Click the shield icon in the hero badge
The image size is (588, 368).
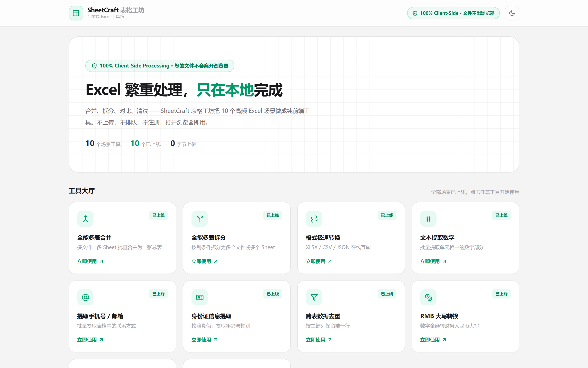click(x=94, y=66)
